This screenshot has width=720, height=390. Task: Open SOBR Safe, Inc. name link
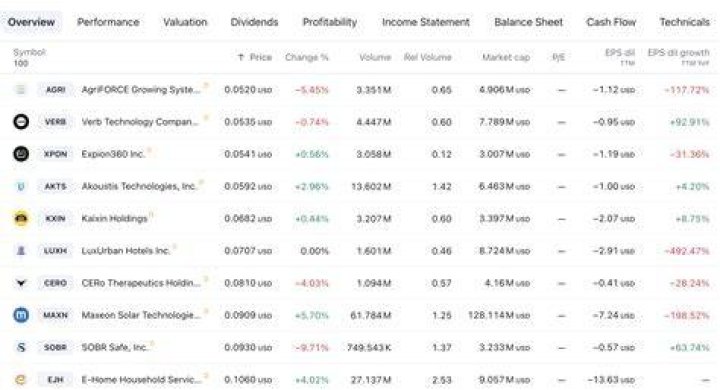115,347
